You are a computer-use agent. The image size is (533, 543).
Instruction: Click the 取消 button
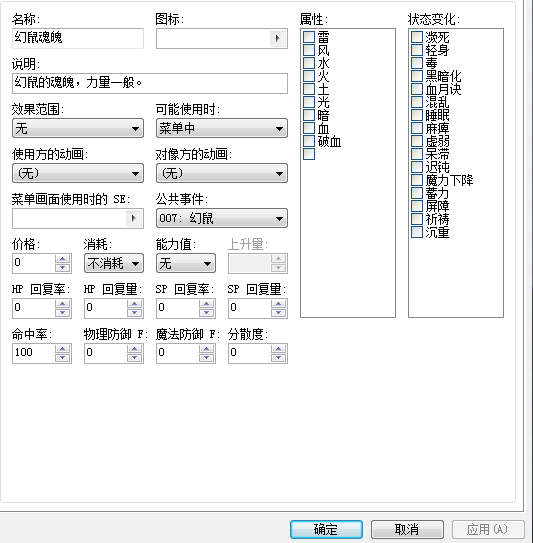click(407, 529)
